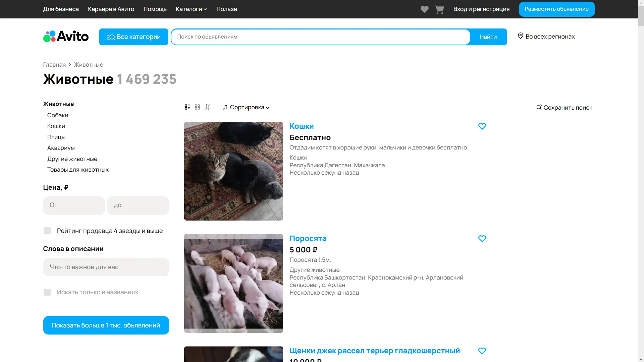Enable seller rating 4 stars checkbox
This screenshot has width=644, height=362.
coord(47,231)
